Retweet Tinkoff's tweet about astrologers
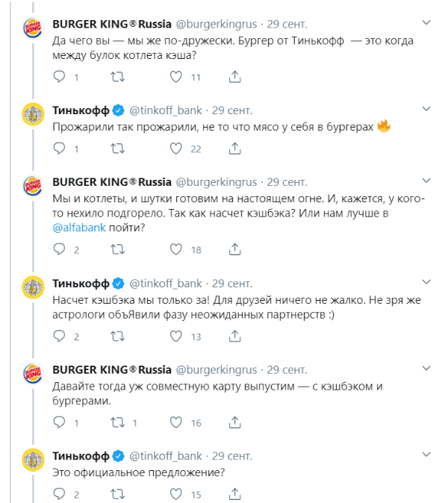448x503 pixels. coord(117,337)
